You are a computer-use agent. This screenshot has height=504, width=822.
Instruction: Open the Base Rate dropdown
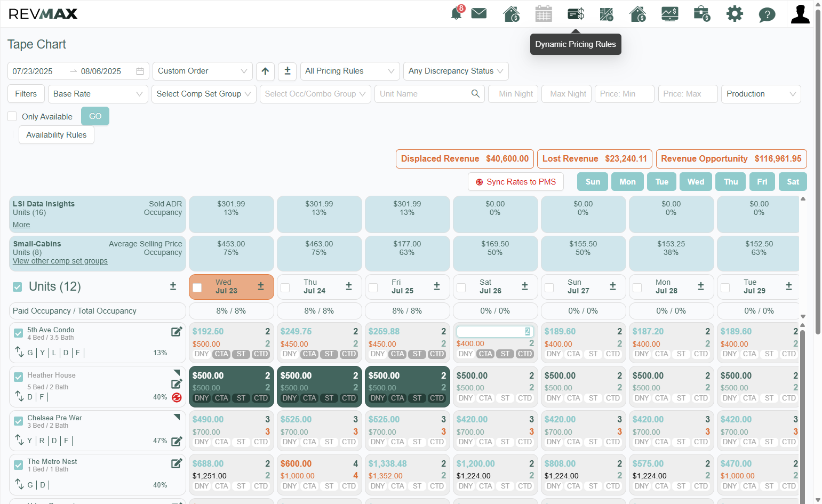[x=98, y=94]
